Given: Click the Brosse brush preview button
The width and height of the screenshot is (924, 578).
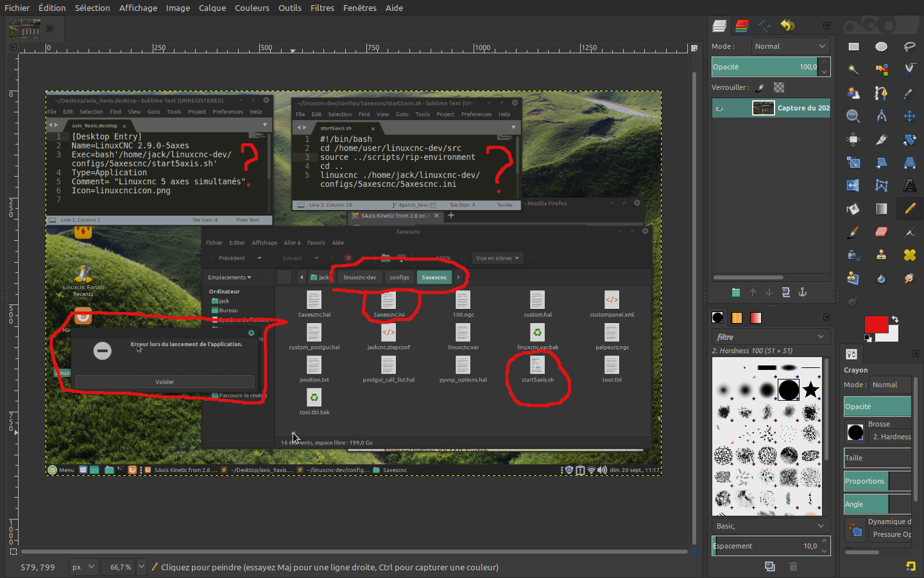Looking at the screenshot, I should [855, 432].
